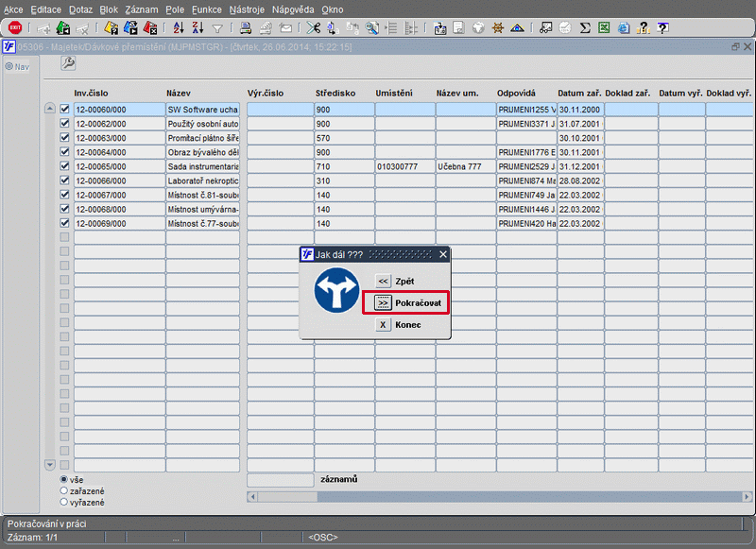Export with the green Excel icon
This screenshot has width=756, height=549.
point(604,28)
